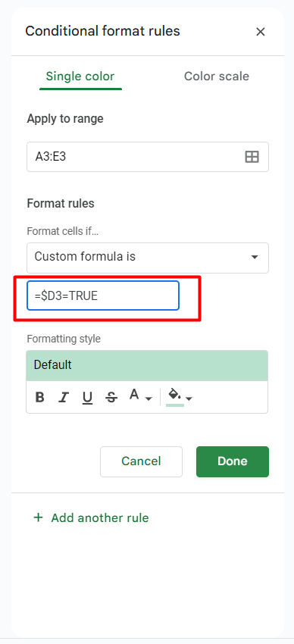Click the custom formula input field
This screenshot has width=294, height=644.
tap(103, 295)
